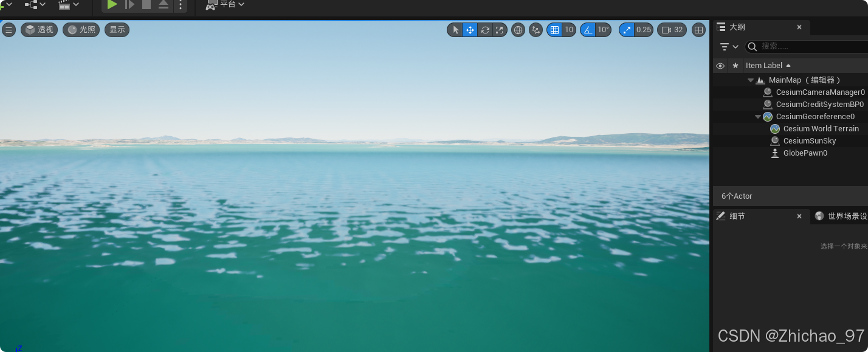The width and height of the screenshot is (868, 352).
Task: Click the stop simulation square button
Action: pyautogui.click(x=146, y=5)
